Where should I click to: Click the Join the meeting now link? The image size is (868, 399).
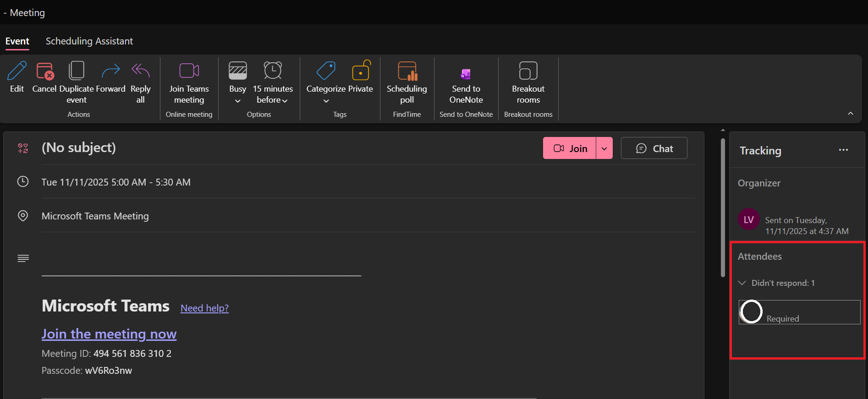109,334
